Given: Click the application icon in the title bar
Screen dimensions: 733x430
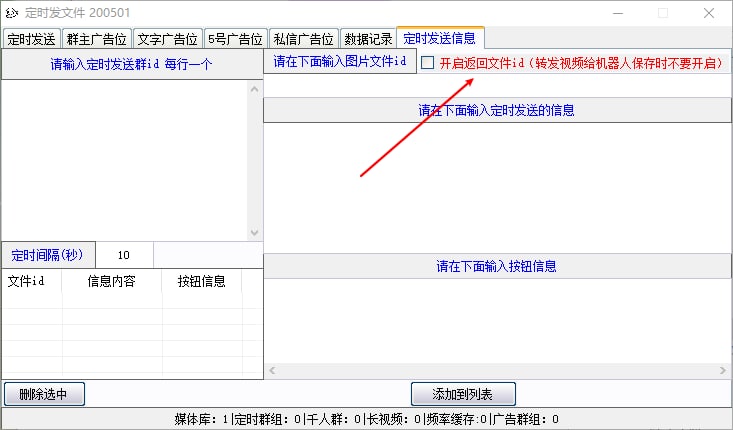Looking at the screenshot, I should click(12, 13).
